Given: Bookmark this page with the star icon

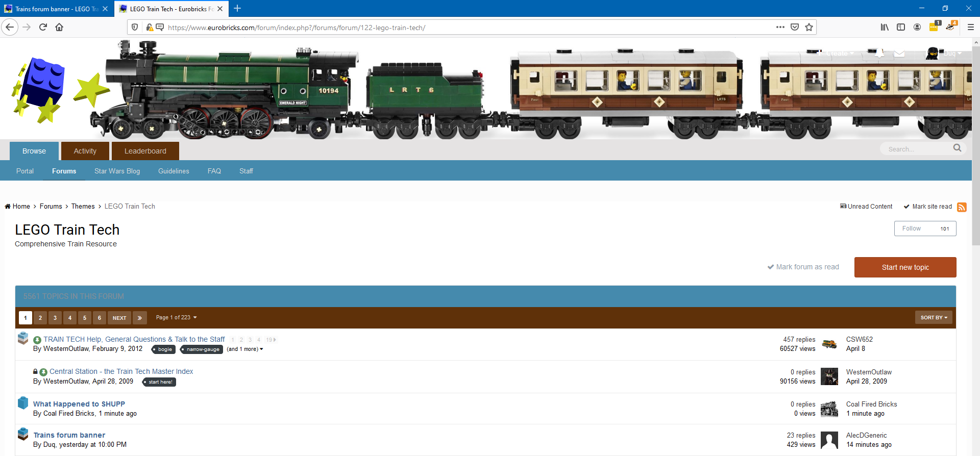Looking at the screenshot, I should point(809,27).
